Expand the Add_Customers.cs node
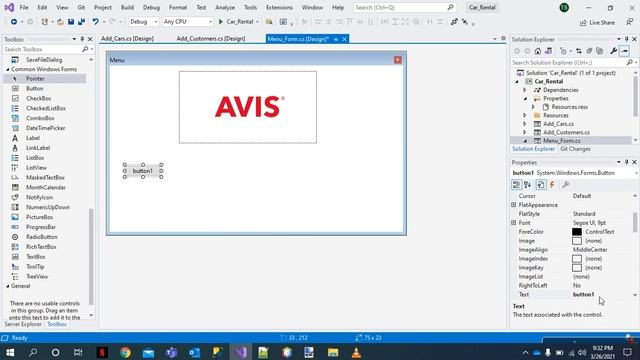 pos(525,132)
